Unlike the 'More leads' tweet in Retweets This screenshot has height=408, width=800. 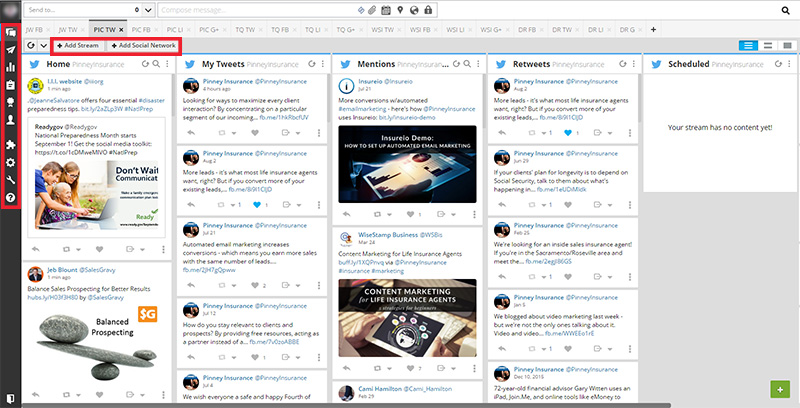568,133
